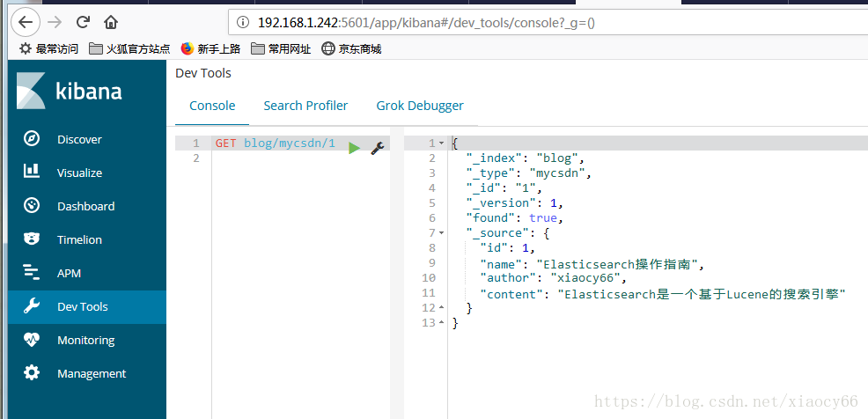Image resolution: width=868 pixels, height=419 pixels.
Task: Switch to the Grok Debugger tab
Action: click(x=420, y=106)
